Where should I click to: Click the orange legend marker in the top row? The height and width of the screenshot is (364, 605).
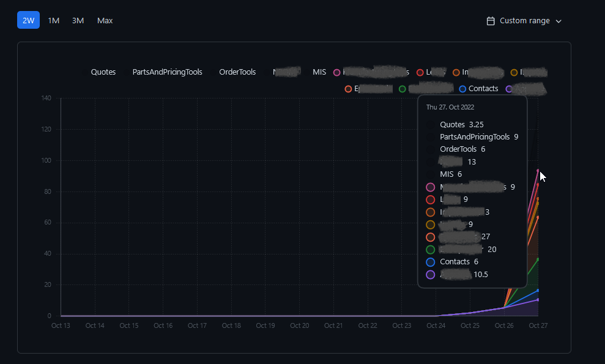tap(456, 72)
